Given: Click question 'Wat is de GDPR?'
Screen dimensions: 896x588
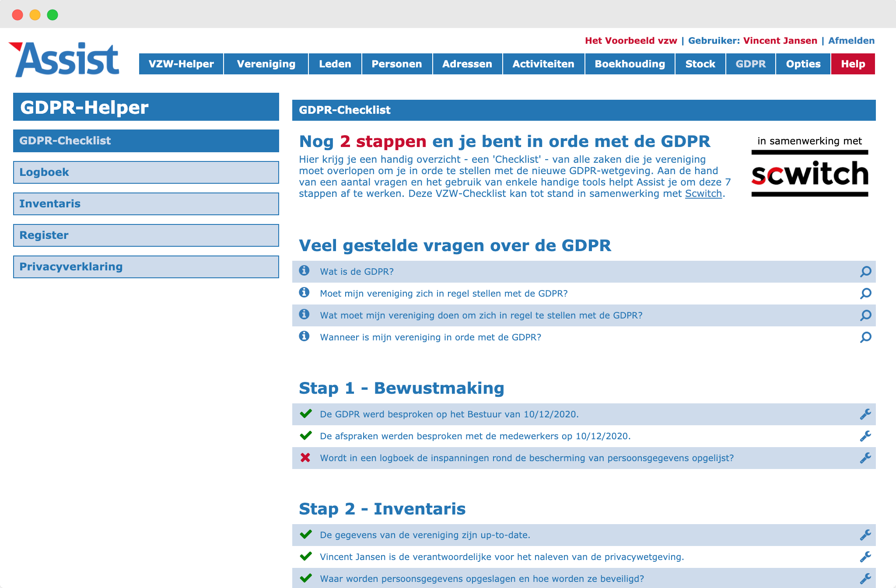Looking at the screenshot, I should (x=357, y=272).
